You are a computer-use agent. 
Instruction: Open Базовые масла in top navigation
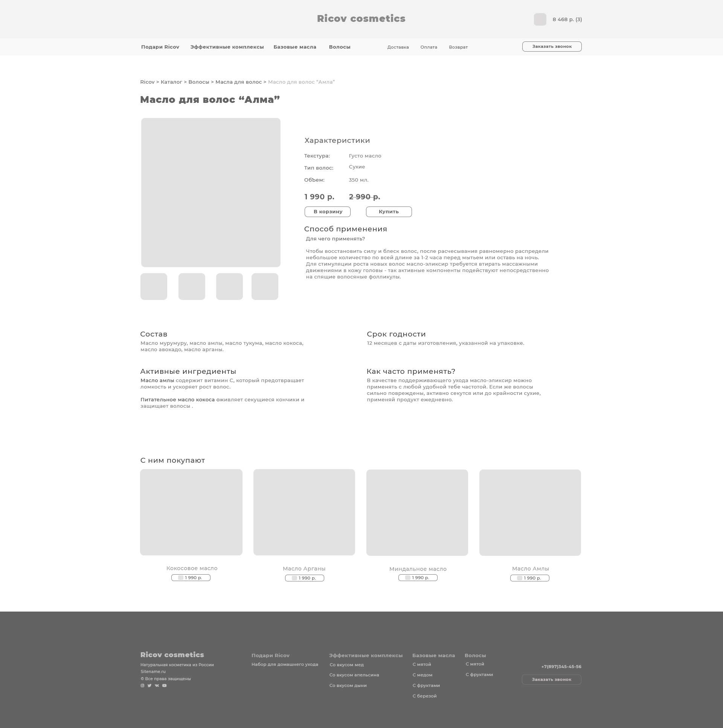click(294, 47)
